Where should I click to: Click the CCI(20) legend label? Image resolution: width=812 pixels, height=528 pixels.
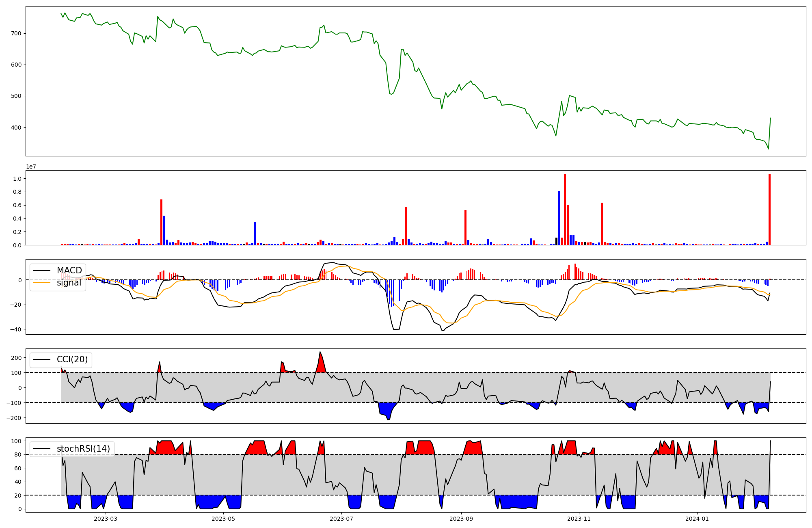(x=72, y=359)
